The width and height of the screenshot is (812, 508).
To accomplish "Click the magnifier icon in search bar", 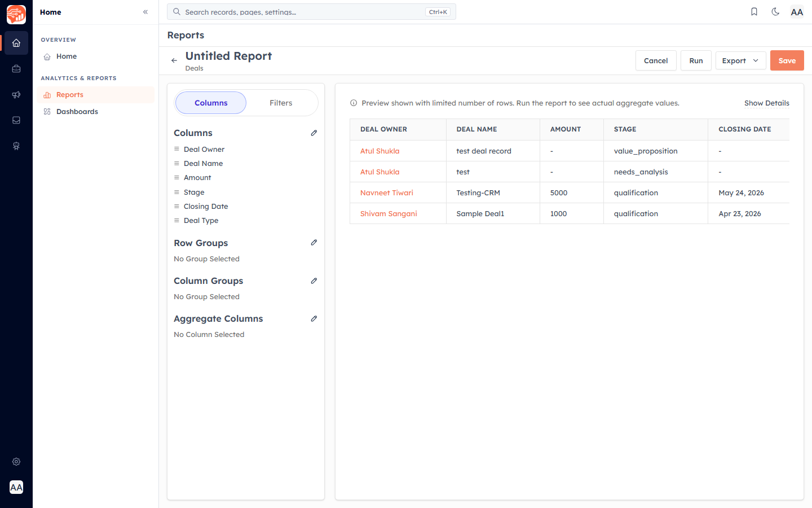I will (176, 12).
